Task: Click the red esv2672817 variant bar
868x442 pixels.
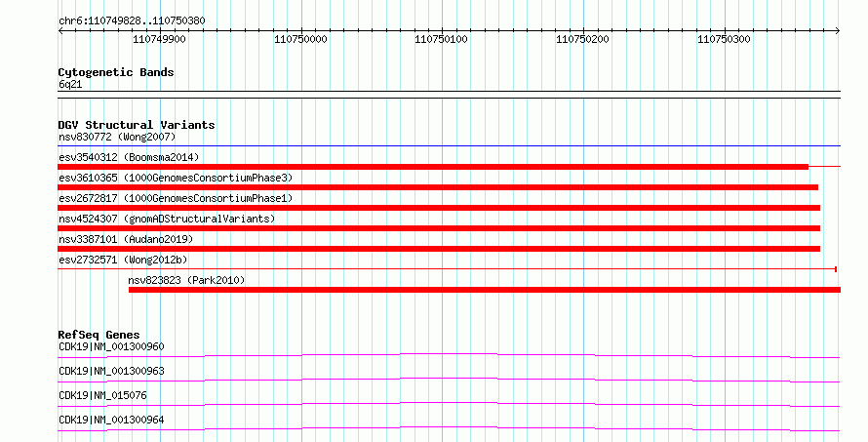Action: (x=439, y=208)
